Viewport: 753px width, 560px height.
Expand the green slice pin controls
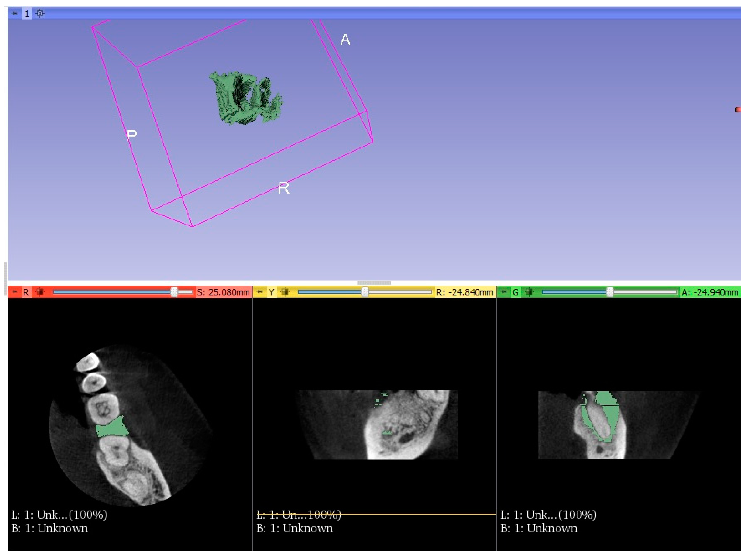(504, 292)
